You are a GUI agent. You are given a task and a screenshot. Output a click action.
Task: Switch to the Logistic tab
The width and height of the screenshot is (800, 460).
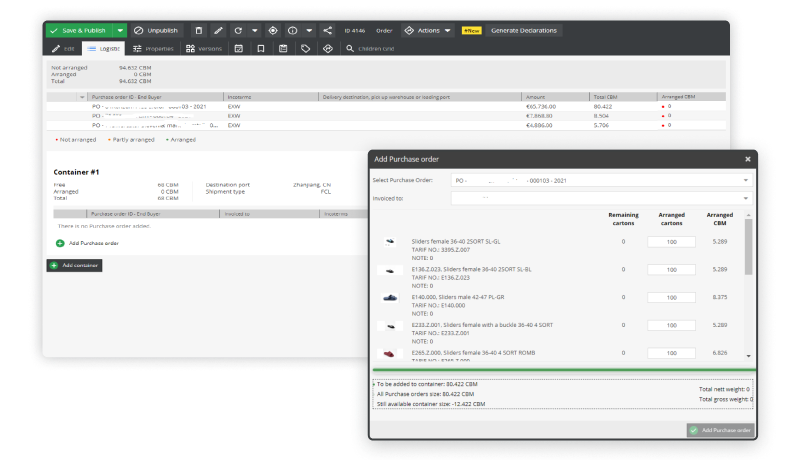point(104,48)
